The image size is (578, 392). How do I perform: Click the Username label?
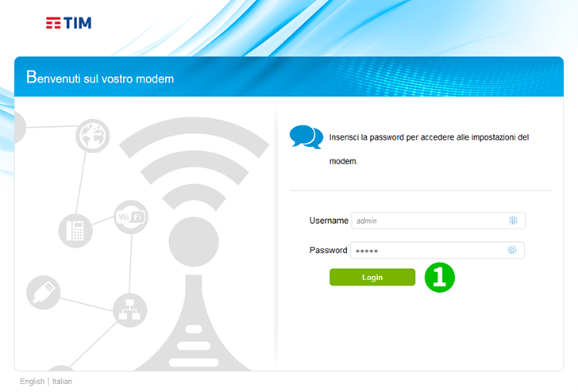click(x=329, y=221)
